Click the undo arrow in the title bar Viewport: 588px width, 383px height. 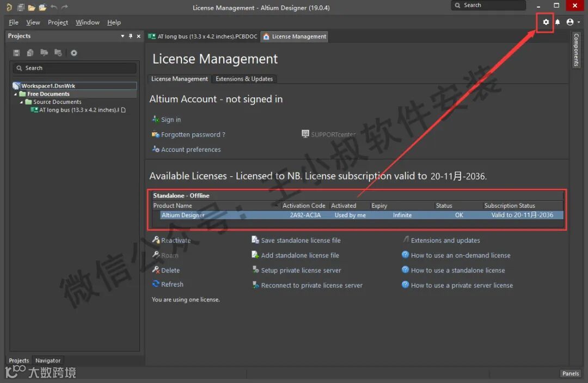[53, 7]
